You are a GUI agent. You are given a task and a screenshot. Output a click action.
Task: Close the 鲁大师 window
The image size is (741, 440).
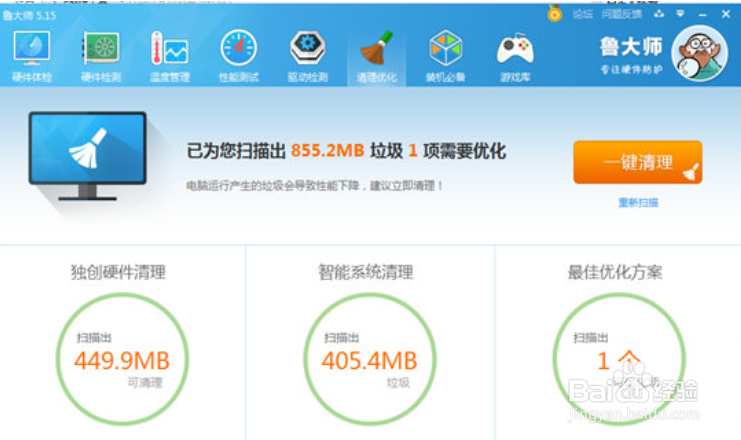pyautogui.click(x=726, y=14)
